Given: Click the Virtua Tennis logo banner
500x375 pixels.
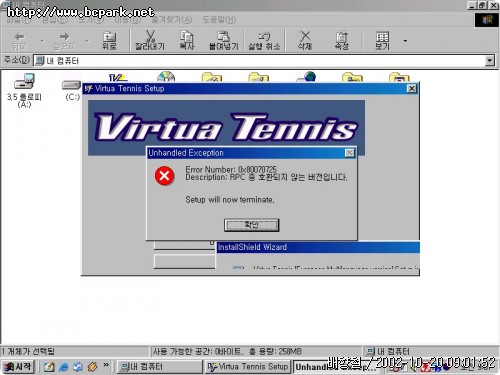Looking at the screenshot, I should 226,128.
